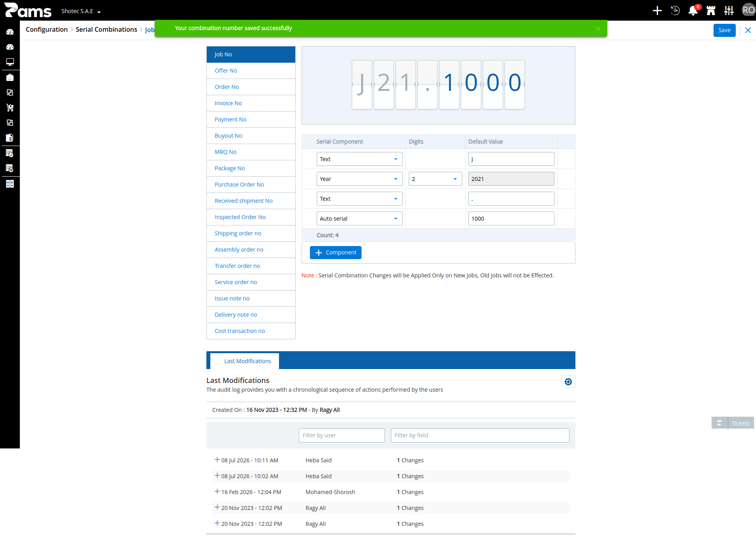
Task: Click the transfer squares icon below the briefcase
Action: pos(10,92)
